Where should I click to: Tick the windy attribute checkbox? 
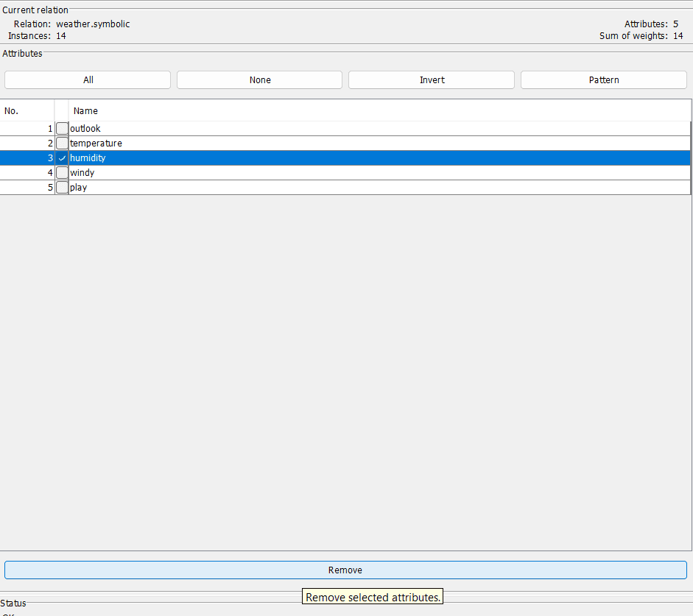coord(63,173)
